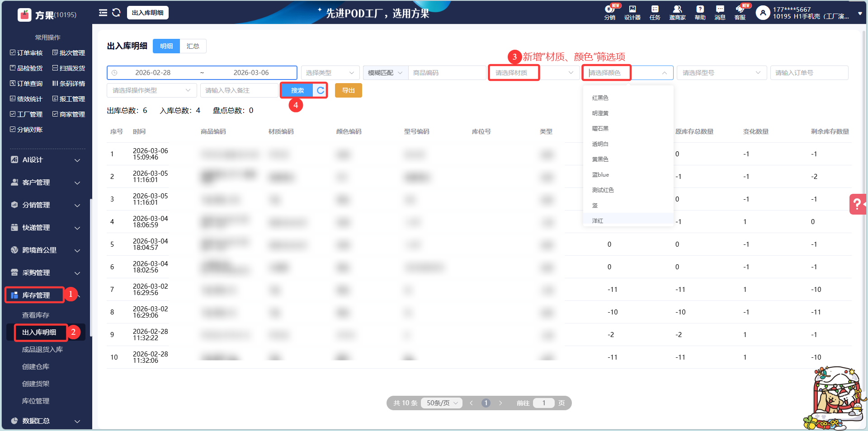
Task: Go to the next page arrow
Action: point(500,403)
